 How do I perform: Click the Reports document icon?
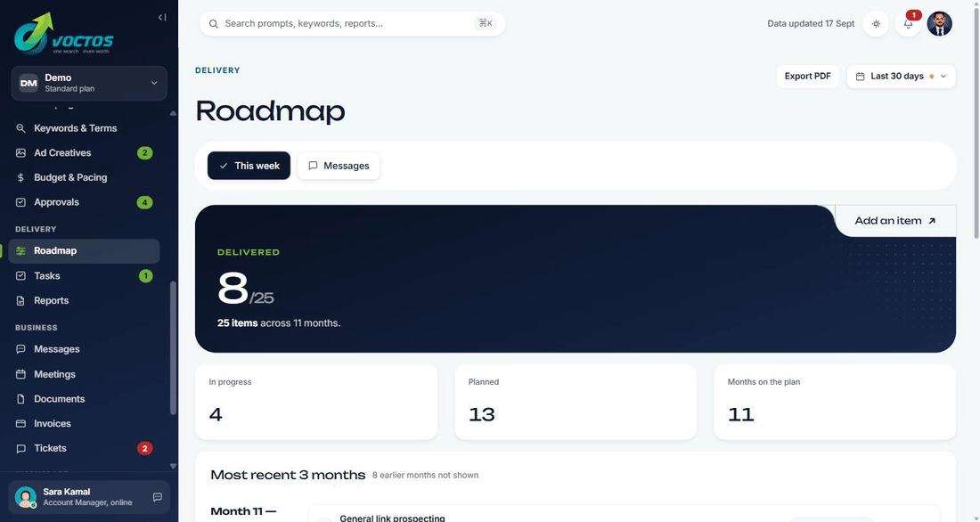(20, 301)
